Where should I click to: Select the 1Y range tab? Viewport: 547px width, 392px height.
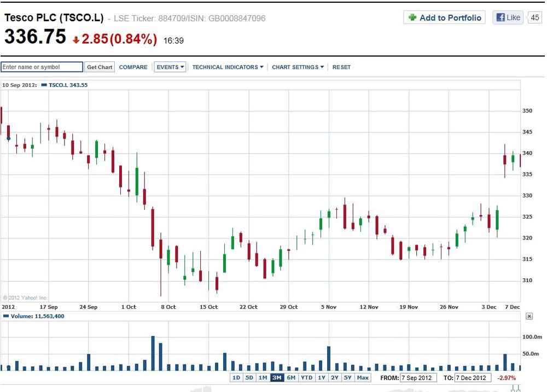322,378
